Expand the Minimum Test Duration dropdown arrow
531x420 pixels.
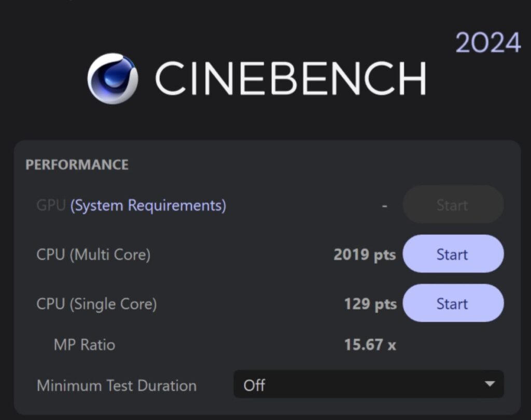[x=488, y=384]
